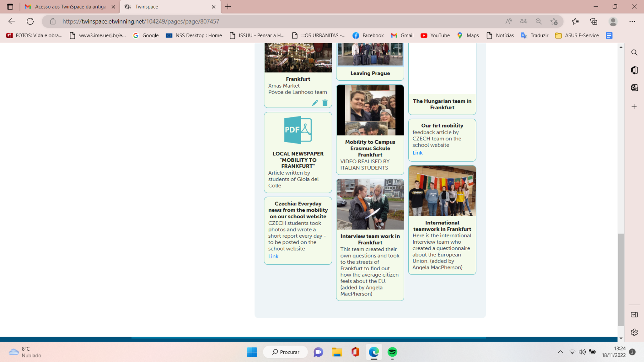Switch to the Acesso aos TwinSpace Gmail tab

(x=70, y=6)
